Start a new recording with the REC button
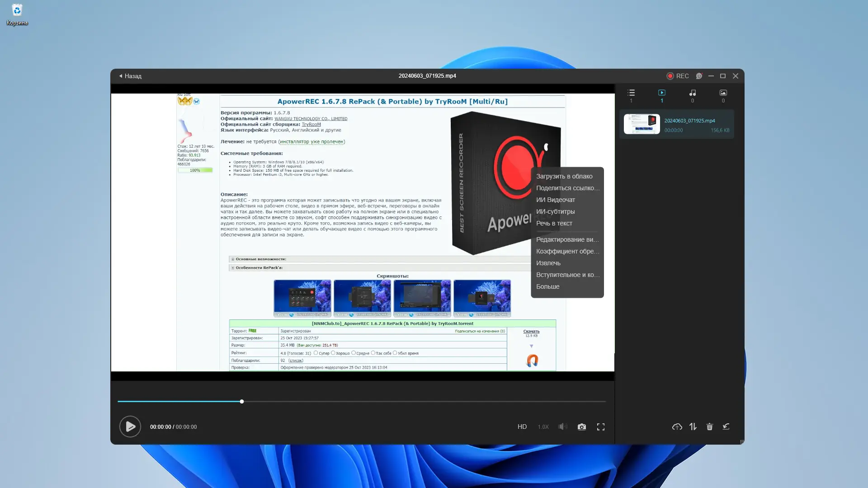 [678, 76]
